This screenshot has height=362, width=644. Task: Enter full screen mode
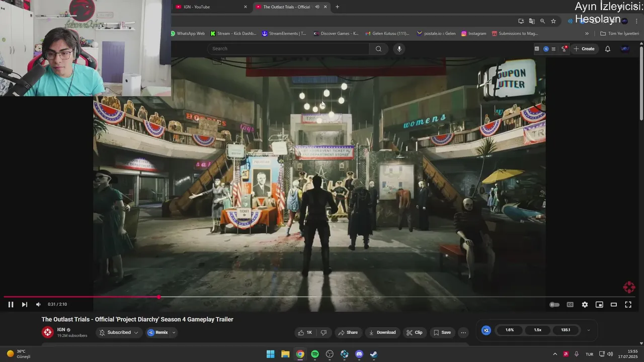pos(628,305)
